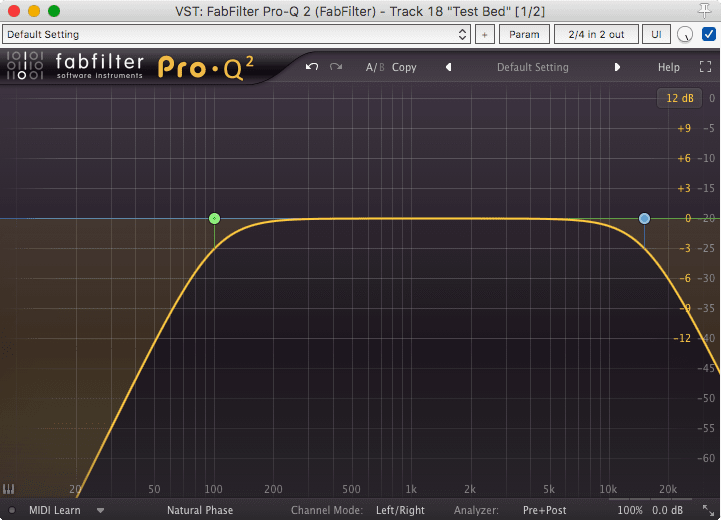Click the Param button

(524, 34)
